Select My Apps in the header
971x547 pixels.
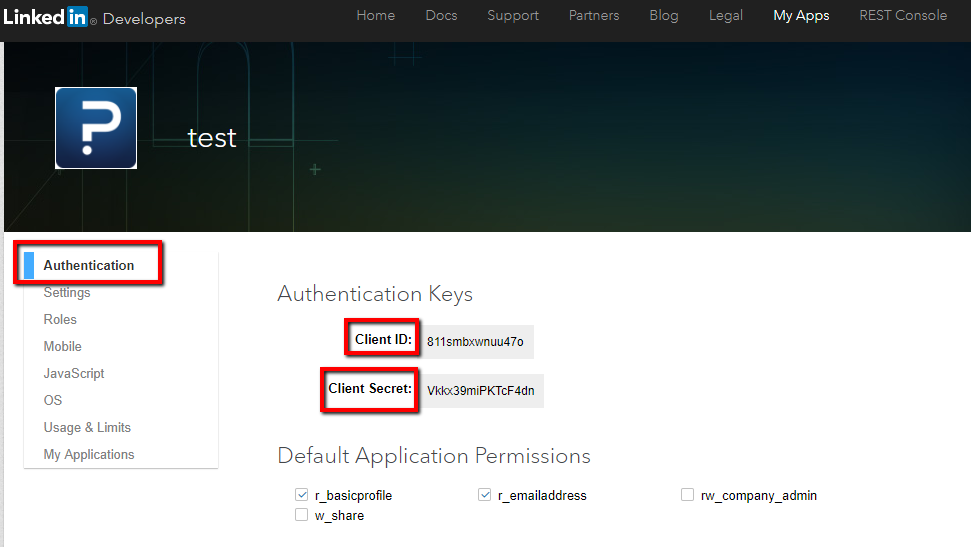click(x=801, y=16)
